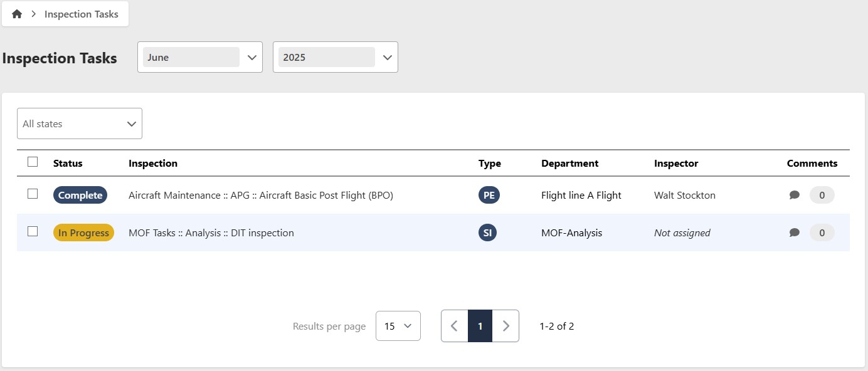
Task: Click comment icon in the In Progress row
Action: pos(794,233)
